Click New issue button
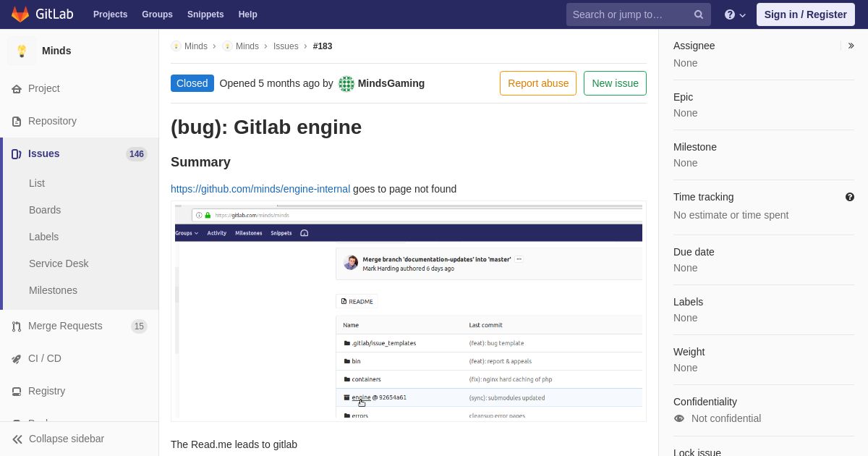 (615, 83)
